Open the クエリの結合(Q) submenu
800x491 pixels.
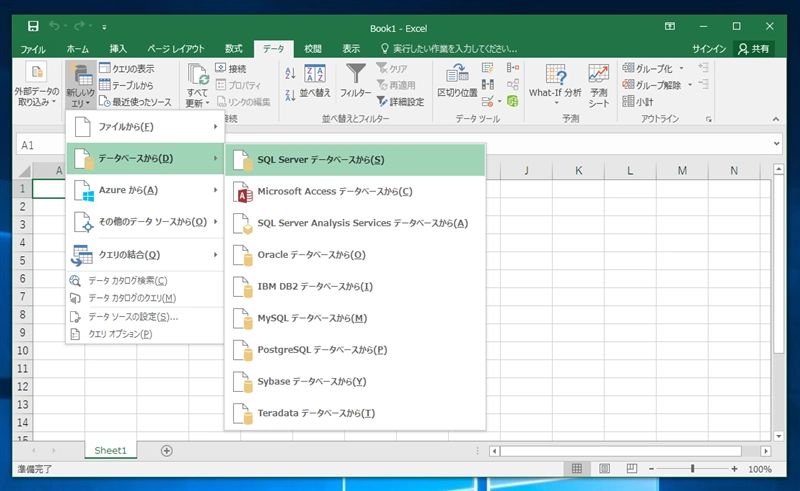click(145, 254)
